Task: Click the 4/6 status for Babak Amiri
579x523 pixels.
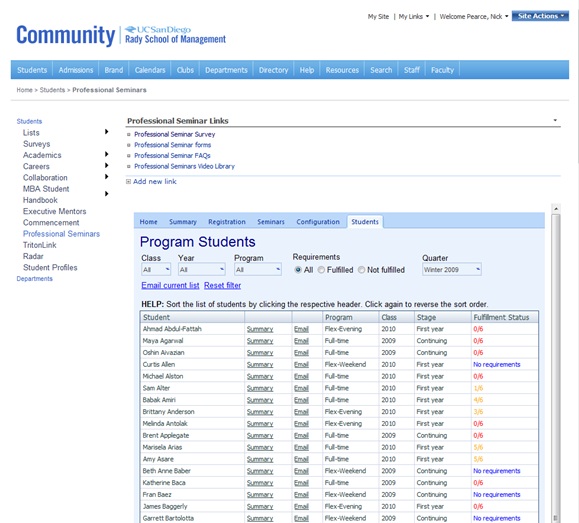Action: 478,400
